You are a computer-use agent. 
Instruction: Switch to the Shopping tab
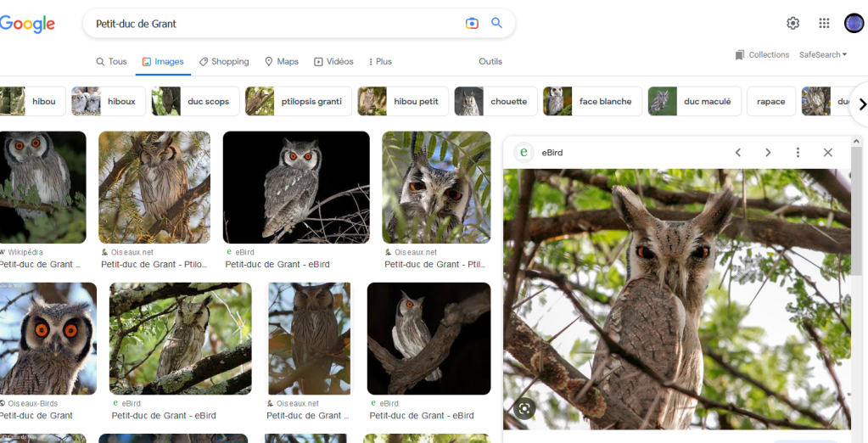(224, 62)
